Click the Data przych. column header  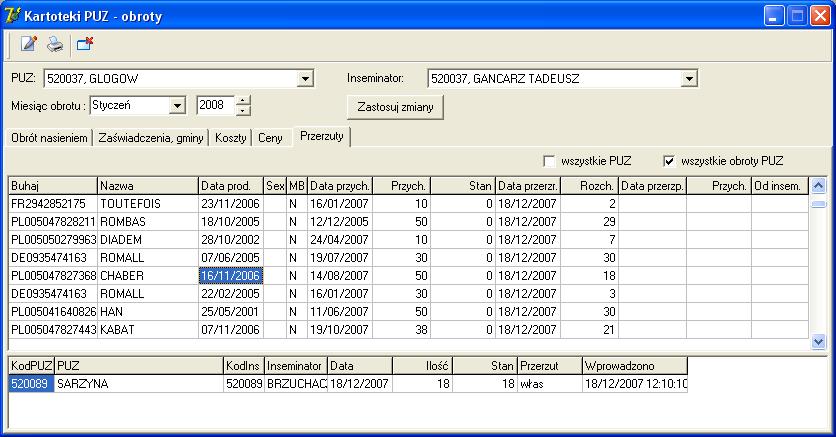340,186
